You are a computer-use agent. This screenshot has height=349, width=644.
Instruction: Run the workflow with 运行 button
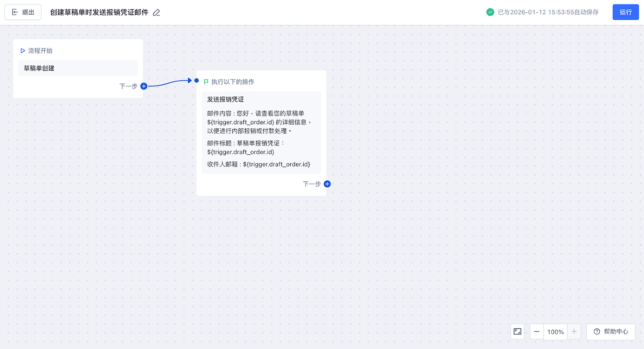coord(625,12)
